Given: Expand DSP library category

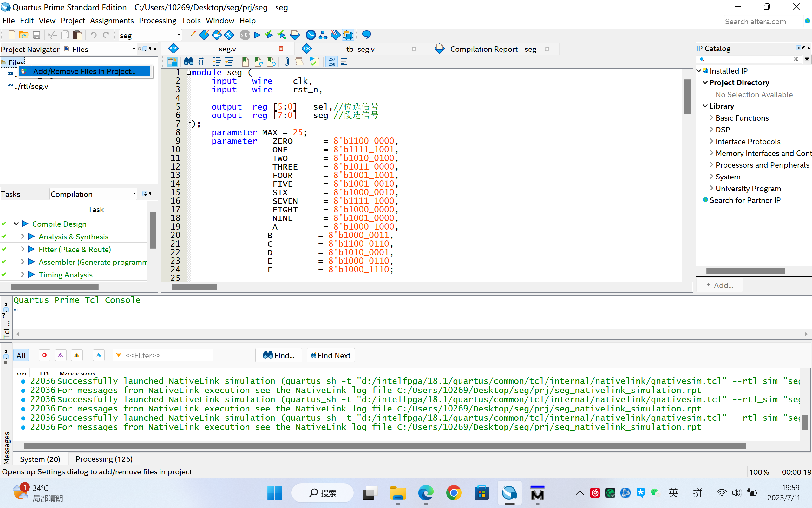Looking at the screenshot, I should click(711, 129).
